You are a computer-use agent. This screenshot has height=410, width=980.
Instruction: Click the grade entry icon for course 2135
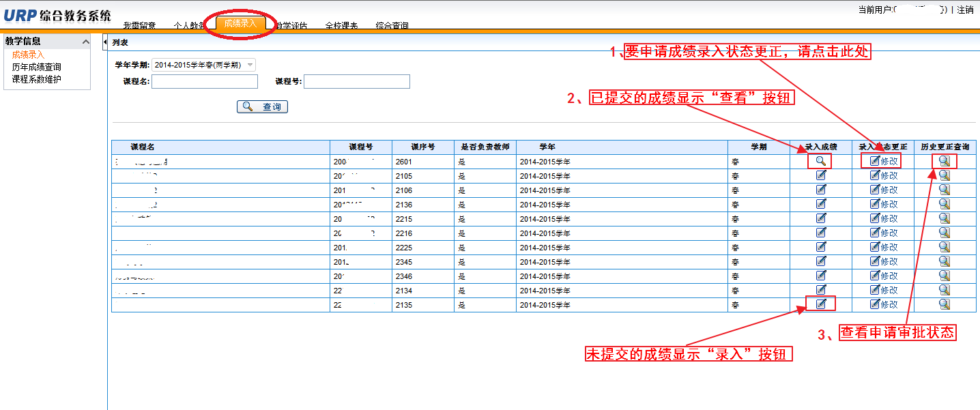click(821, 304)
